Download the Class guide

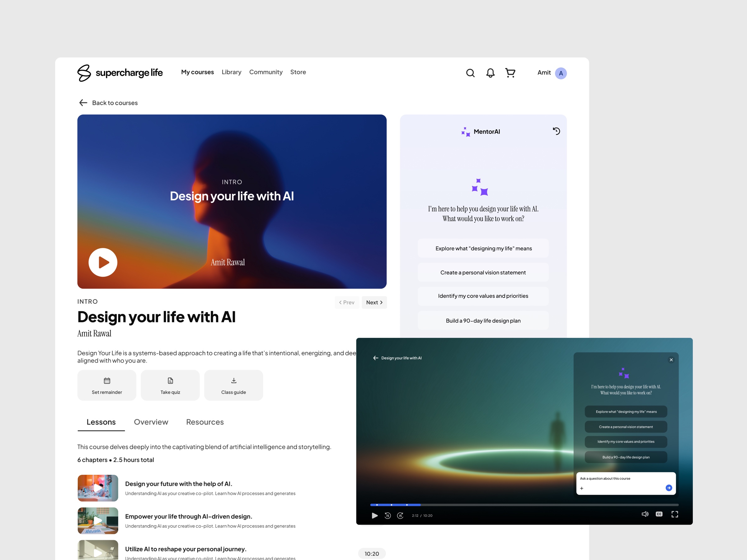(x=234, y=385)
